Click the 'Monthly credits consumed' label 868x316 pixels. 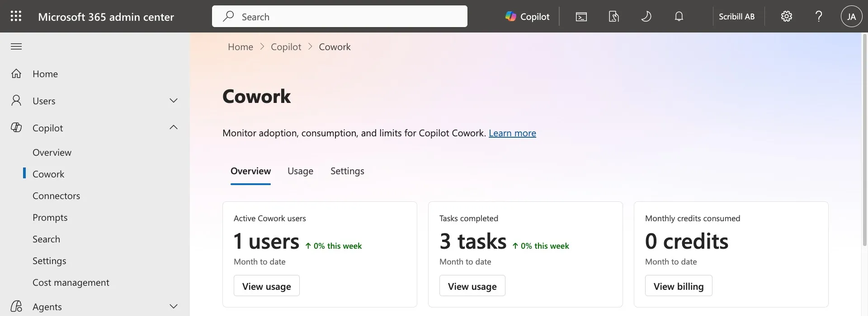click(x=693, y=218)
